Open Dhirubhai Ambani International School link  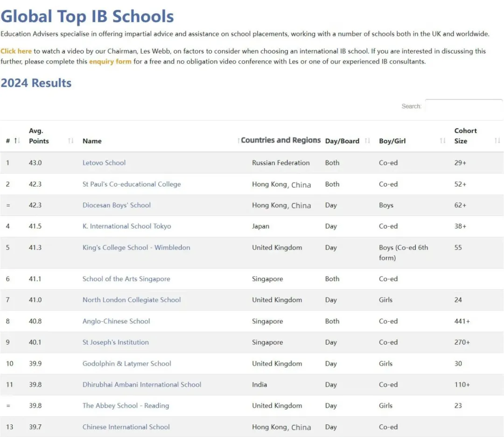click(x=142, y=385)
